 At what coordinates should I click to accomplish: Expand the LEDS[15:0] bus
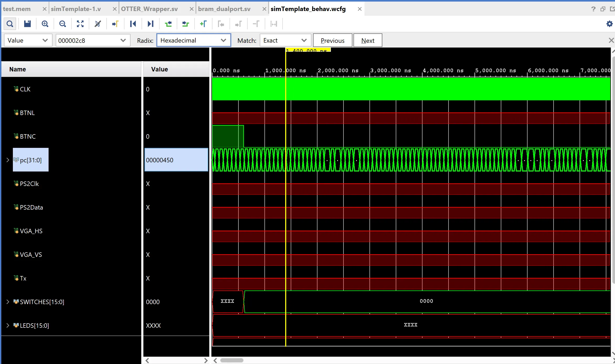click(x=8, y=325)
